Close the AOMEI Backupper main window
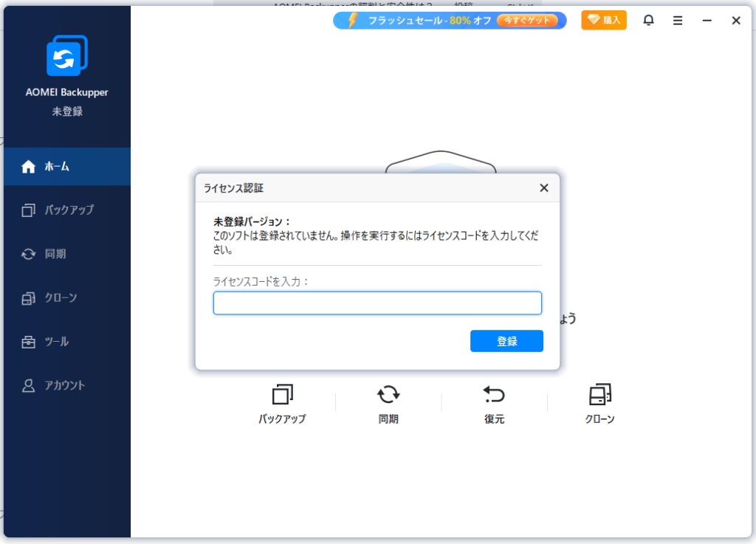The width and height of the screenshot is (756, 544). pos(736,20)
